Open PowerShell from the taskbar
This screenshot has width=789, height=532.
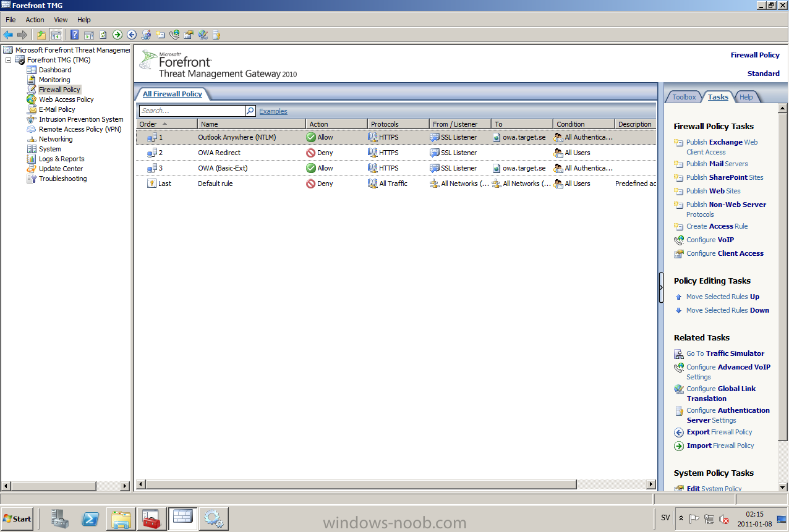click(91, 518)
